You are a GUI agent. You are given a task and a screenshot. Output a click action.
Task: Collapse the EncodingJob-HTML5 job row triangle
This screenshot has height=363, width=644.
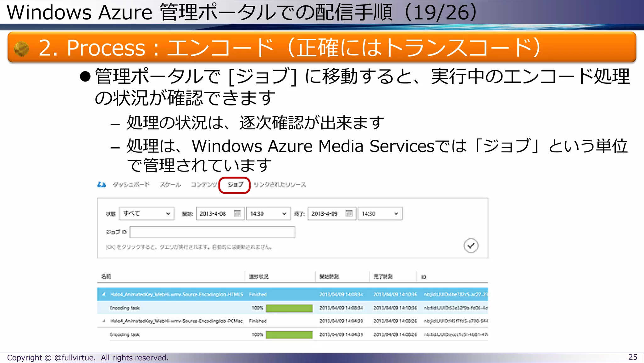pyautogui.click(x=103, y=295)
